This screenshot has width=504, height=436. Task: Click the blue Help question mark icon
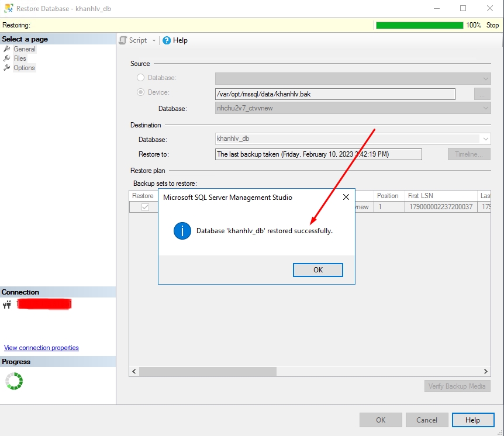(x=165, y=40)
